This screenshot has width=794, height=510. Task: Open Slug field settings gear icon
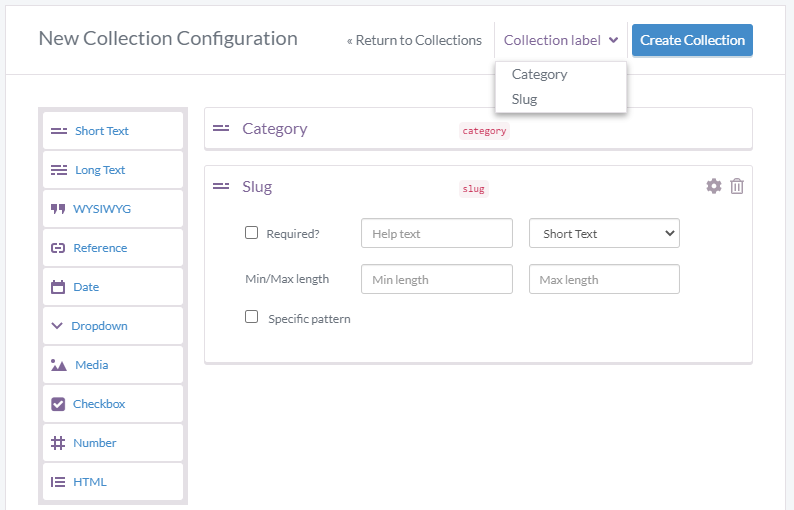point(713,186)
